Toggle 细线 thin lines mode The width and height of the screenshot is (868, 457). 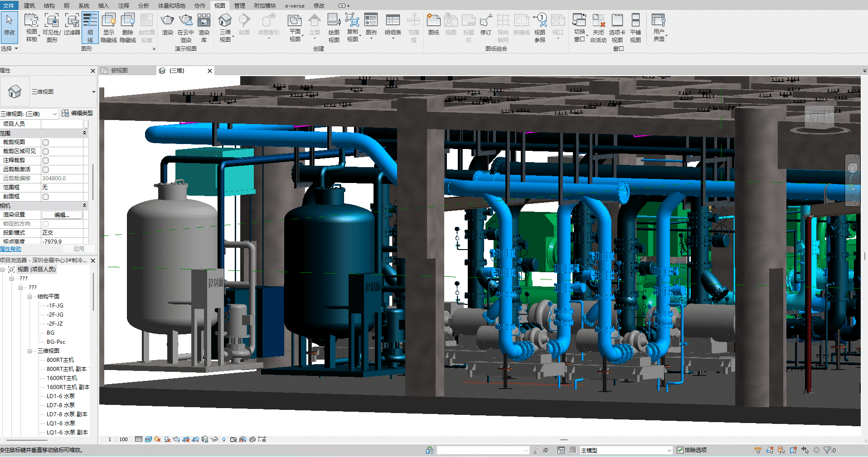coord(90,27)
